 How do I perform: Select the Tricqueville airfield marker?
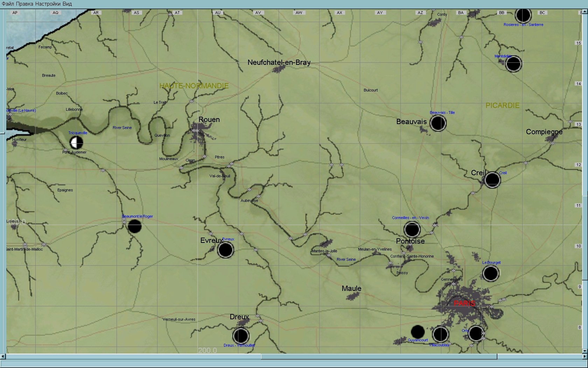pyautogui.click(x=76, y=143)
